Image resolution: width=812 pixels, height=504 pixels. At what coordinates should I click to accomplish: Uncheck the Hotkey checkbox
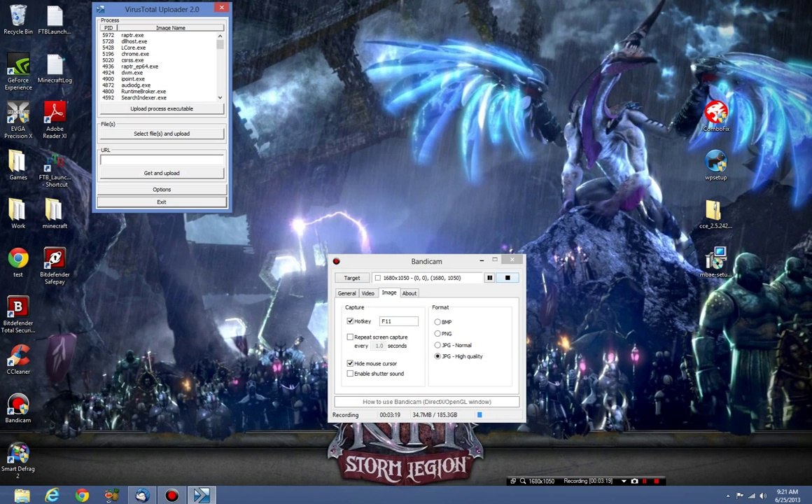(350, 321)
